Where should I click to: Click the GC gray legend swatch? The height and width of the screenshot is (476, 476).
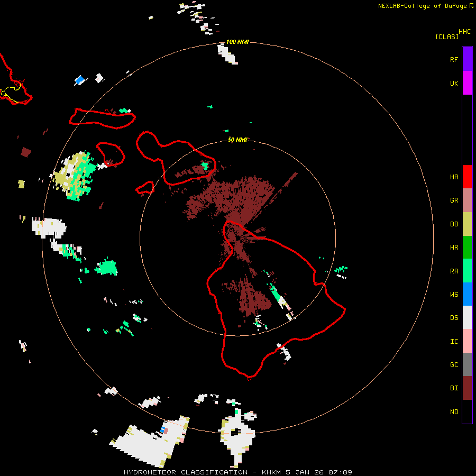click(467, 364)
